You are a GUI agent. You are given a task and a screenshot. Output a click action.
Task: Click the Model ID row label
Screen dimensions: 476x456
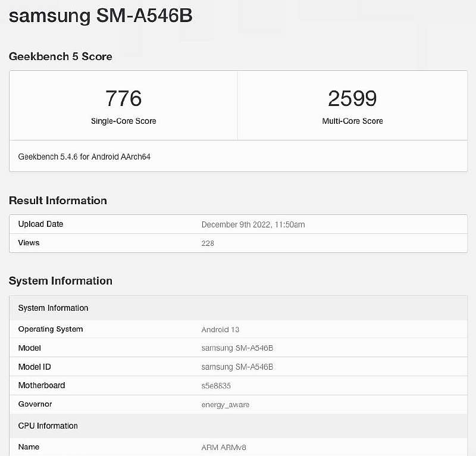coord(35,367)
